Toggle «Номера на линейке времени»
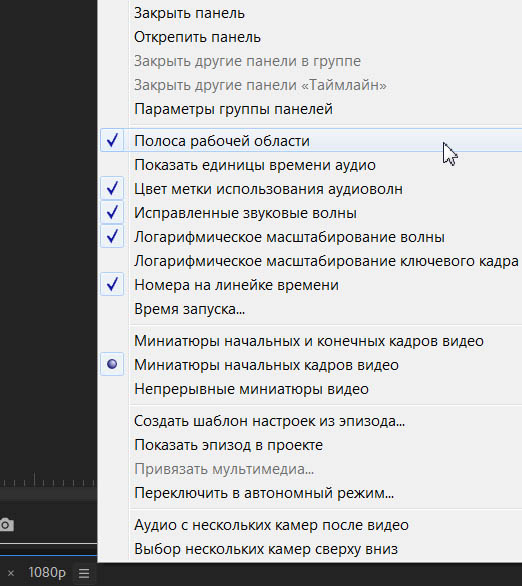522x586 pixels. click(x=311, y=285)
